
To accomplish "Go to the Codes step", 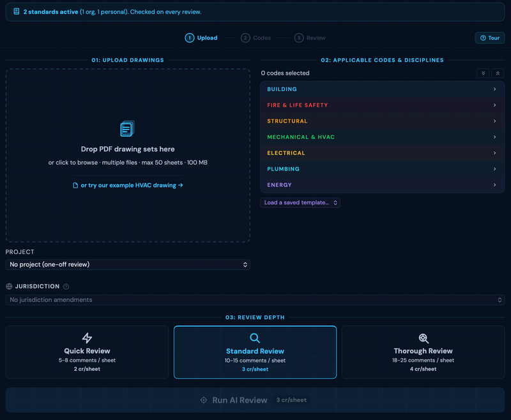I will (256, 38).
